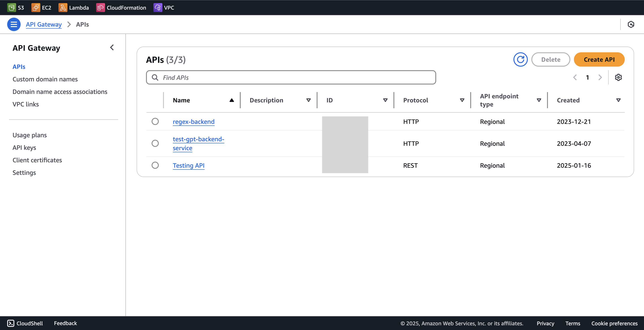Open the S3 service shortcut icon

[11, 7]
